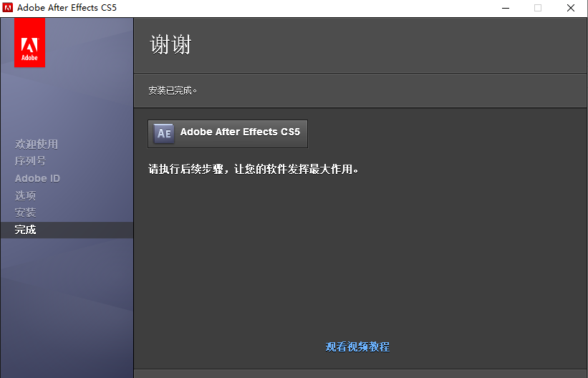This screenshot has width=588, height=378.
Task: Click the Adobe logo in sidebar
Action: click(x=29, y=42)
